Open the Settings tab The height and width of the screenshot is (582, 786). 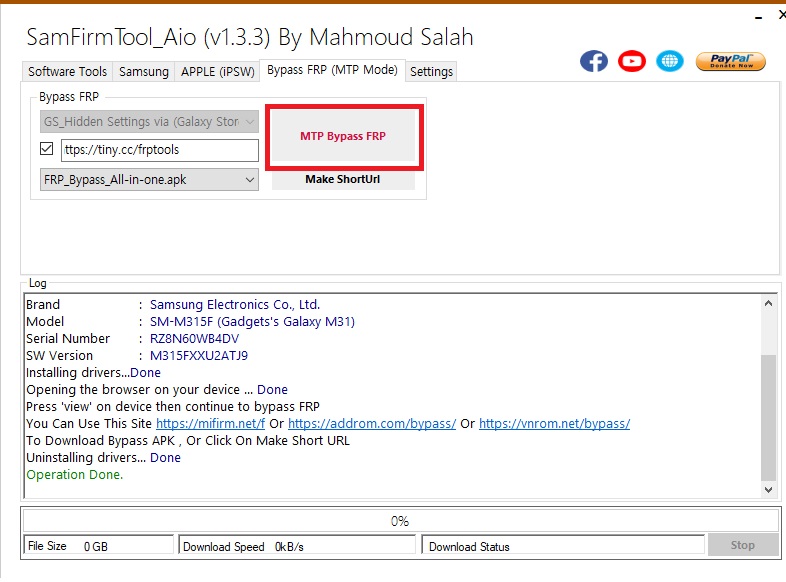coord(431,72)
